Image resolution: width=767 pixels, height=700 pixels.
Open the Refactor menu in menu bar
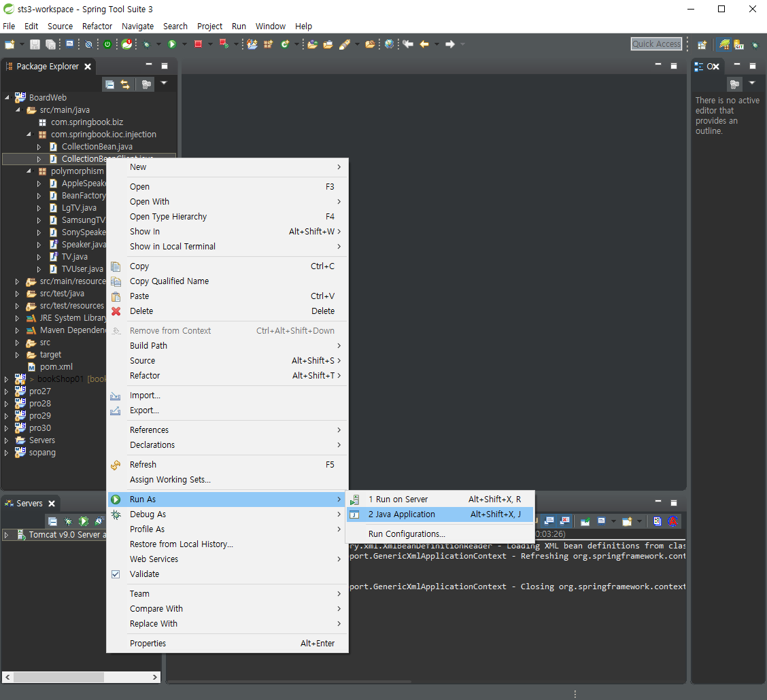(x=97, y=26)
